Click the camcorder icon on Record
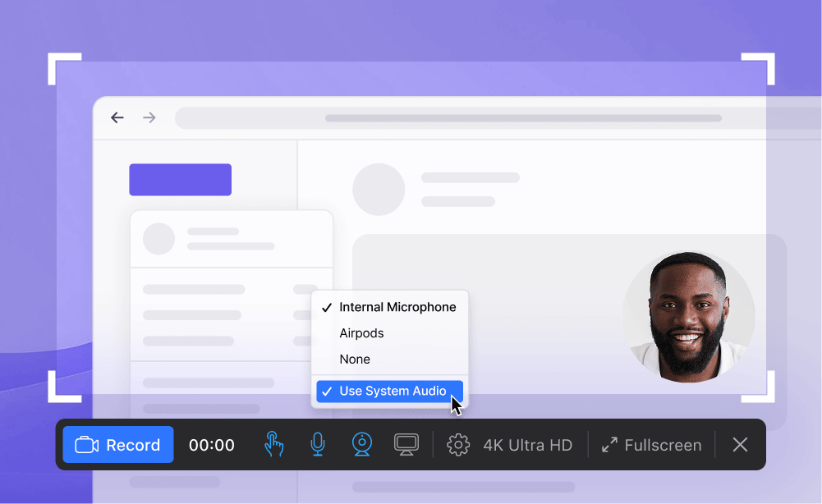The height and width of the screenshot is (504, 822). (x=86, y=445)
